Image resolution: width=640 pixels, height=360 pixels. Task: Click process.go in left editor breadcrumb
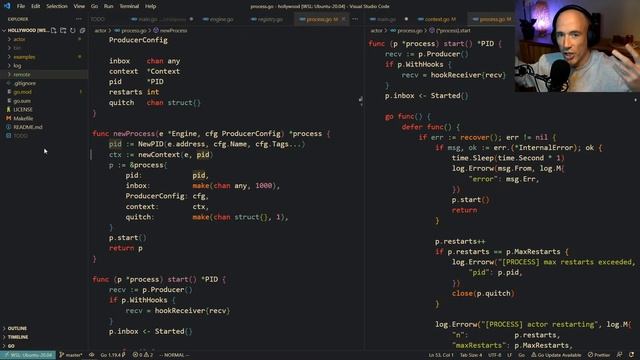click(133, 31)
